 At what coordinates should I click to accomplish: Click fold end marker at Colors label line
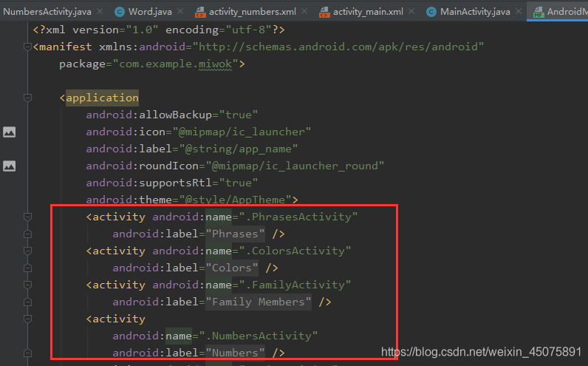point(27,268)
